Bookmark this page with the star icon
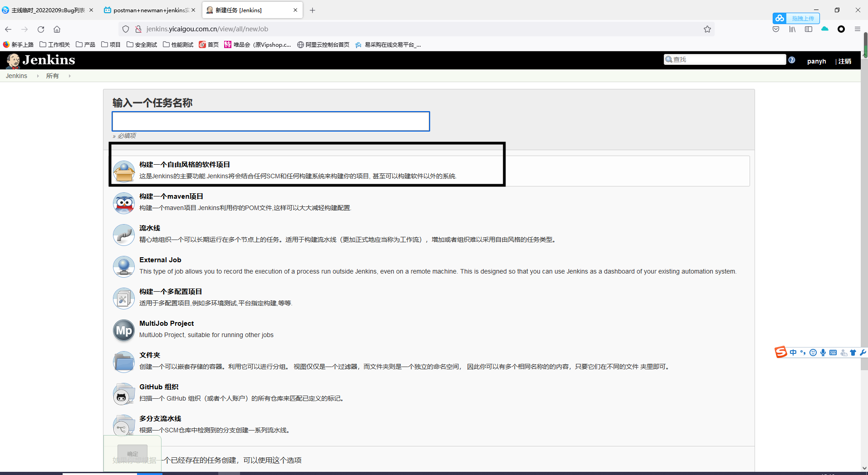The image size is (868, 475). [x=707, y=29]
